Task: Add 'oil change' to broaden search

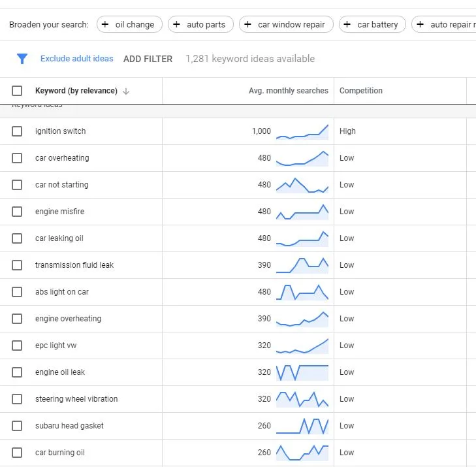Action: tap(130, 24)
